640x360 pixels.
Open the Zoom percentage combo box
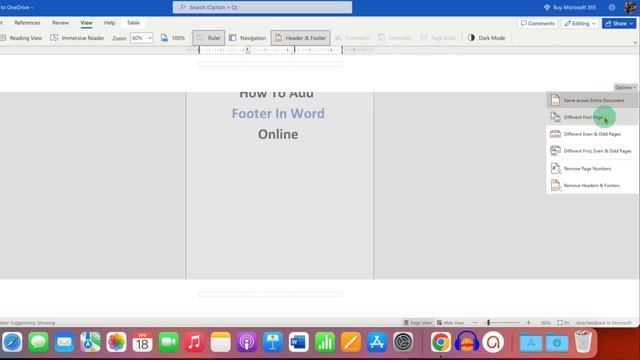pyautogui.click(x=142, y=38)
